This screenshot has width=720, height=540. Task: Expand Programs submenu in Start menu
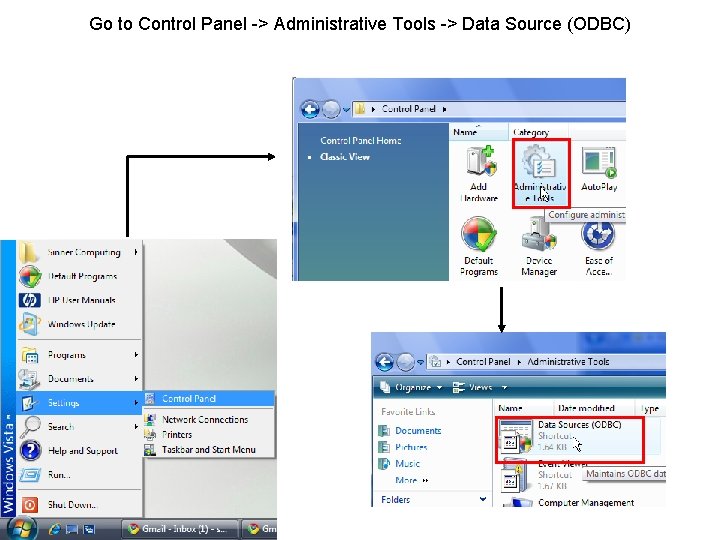coord(80,354)
